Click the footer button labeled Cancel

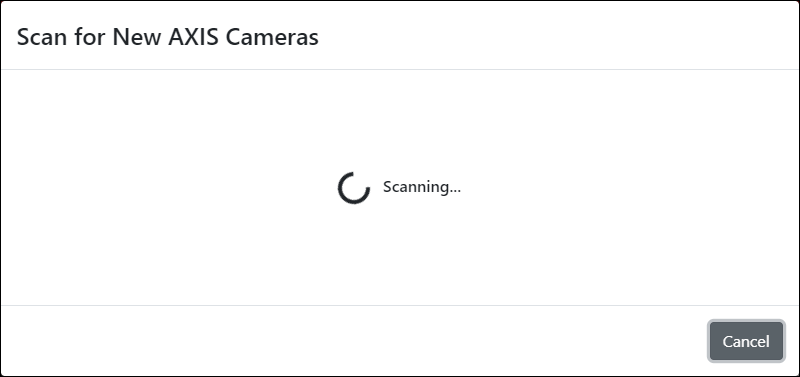(x=746, y=341)
